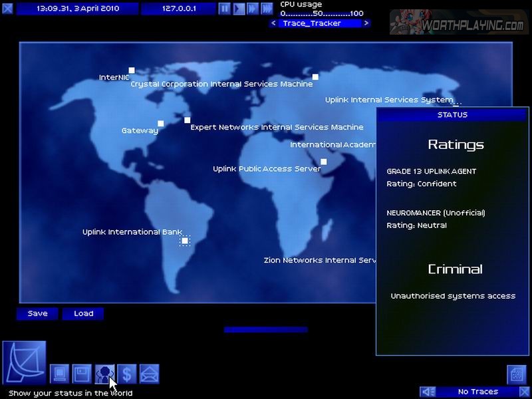Click the Load button below the map
532x399 pixels.
(83, 314)
